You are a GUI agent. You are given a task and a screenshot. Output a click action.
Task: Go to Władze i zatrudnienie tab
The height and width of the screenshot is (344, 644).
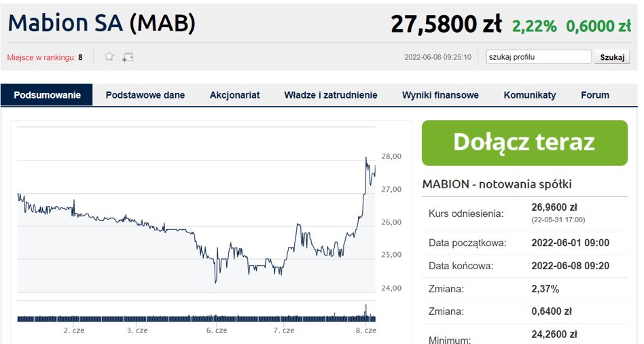point(331,95)
